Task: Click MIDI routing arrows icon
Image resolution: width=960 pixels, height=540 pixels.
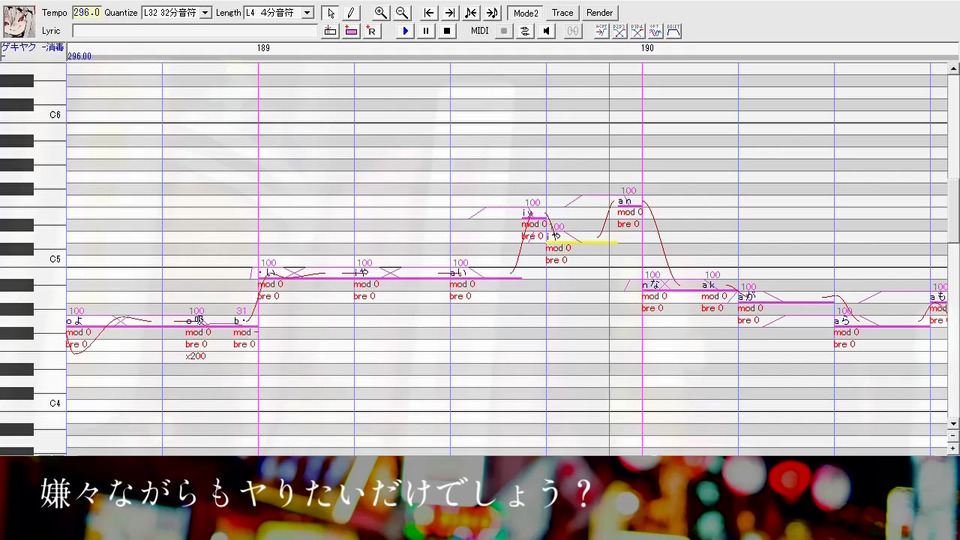Action: tap(525, 31)
